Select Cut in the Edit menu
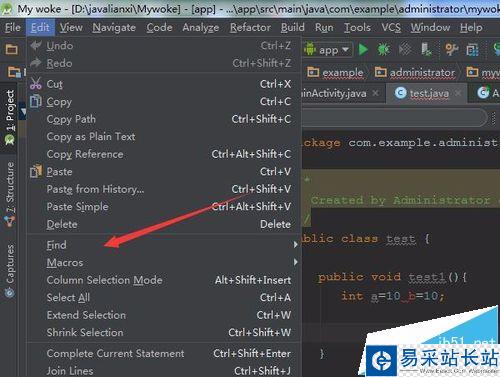Image resolution: width=500 pixels, height=377 pixels. pyautogui.click(x=164, y=84)
